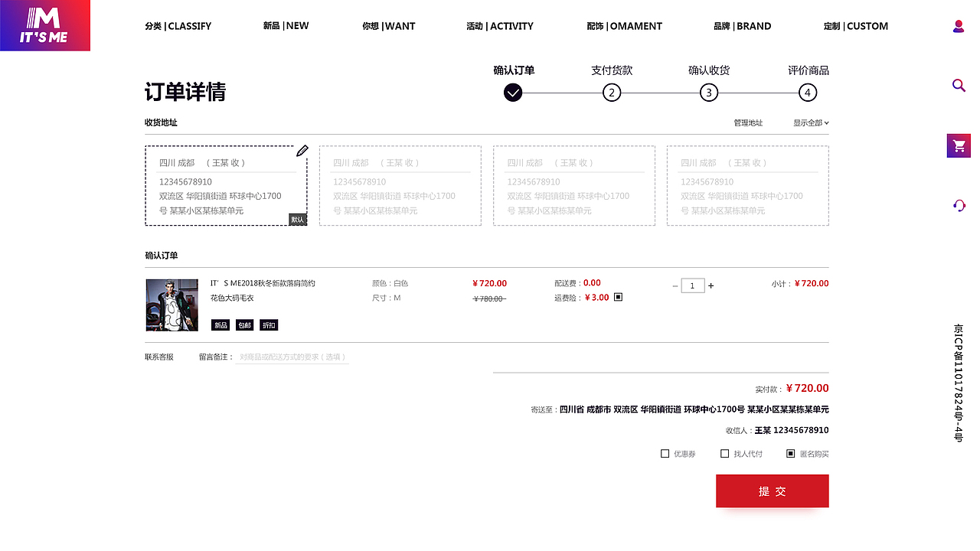Click the IT'S ME logo
This screenshot has width=980, height=551.
tap(45, 25)
